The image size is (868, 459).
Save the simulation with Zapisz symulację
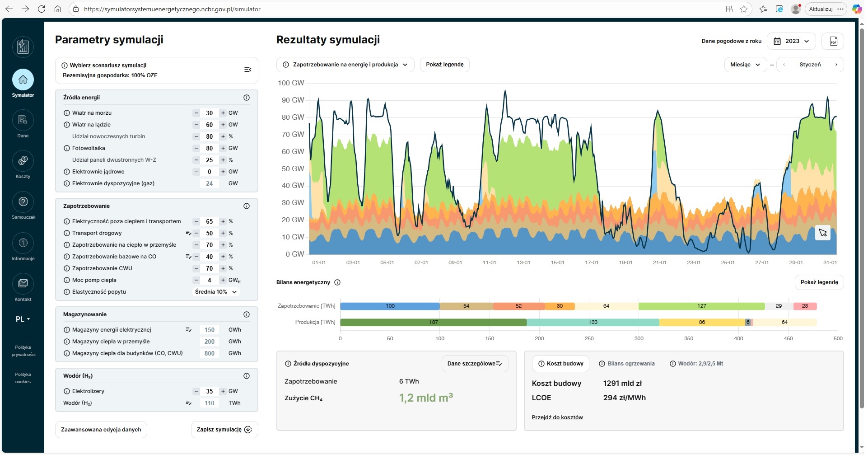point(224,429)
